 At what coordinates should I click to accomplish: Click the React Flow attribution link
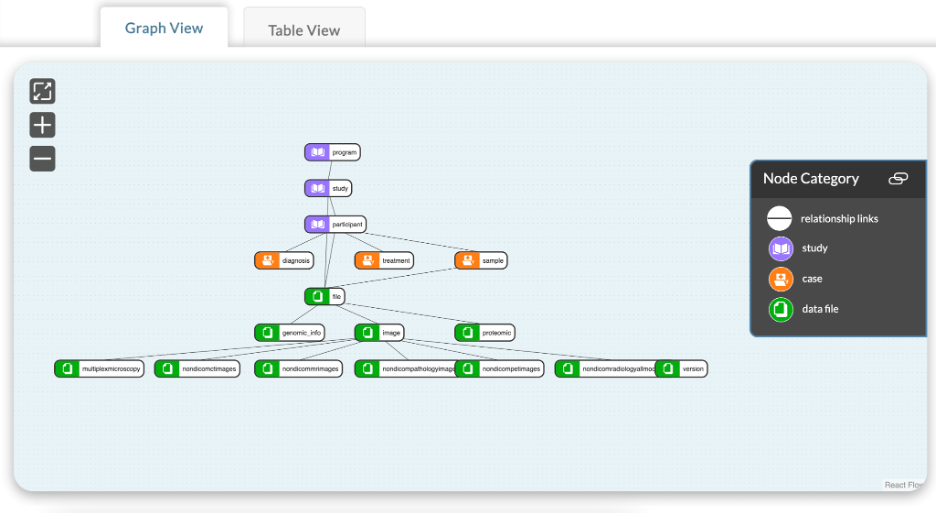(904, 485)
